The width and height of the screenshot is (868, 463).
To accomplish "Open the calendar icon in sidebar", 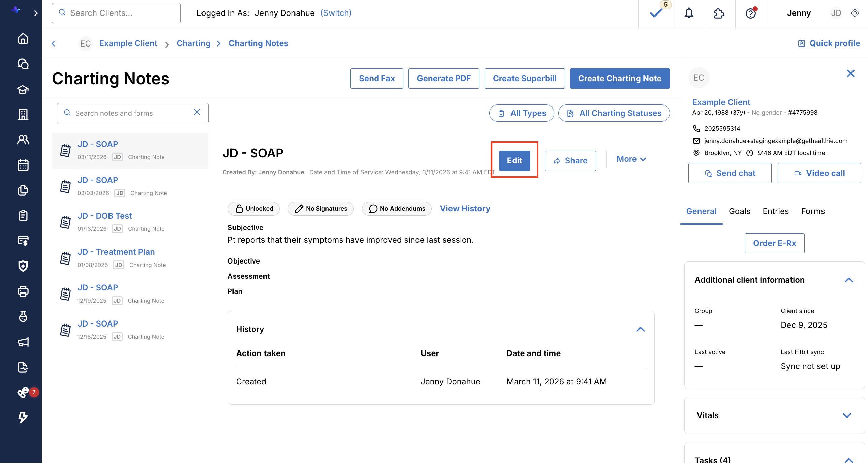I will point(23,165).
